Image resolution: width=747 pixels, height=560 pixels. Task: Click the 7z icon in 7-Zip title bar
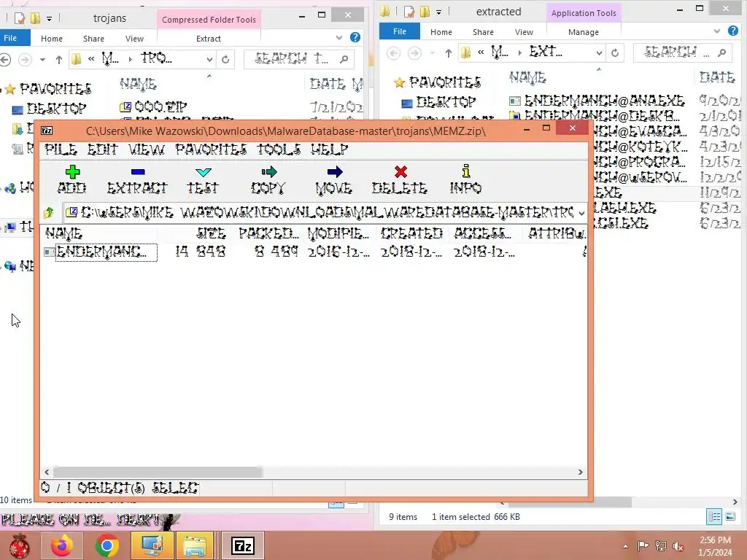pos(47,131)
